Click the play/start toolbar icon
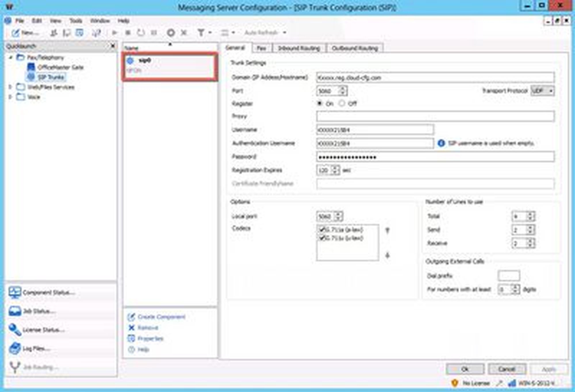Image resolution: width=575 pixels, height=392 pixels. (114, 33)
